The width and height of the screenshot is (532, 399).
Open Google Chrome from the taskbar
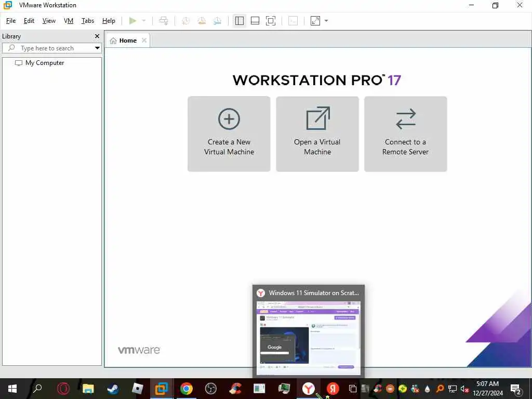pyautogui.click(x=187, y=389)
